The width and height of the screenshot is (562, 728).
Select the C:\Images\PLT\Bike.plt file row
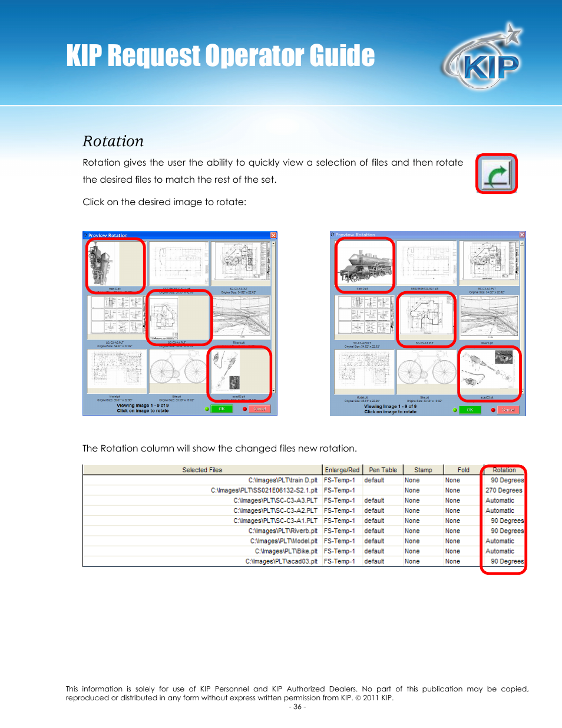(x=303, y=551)
